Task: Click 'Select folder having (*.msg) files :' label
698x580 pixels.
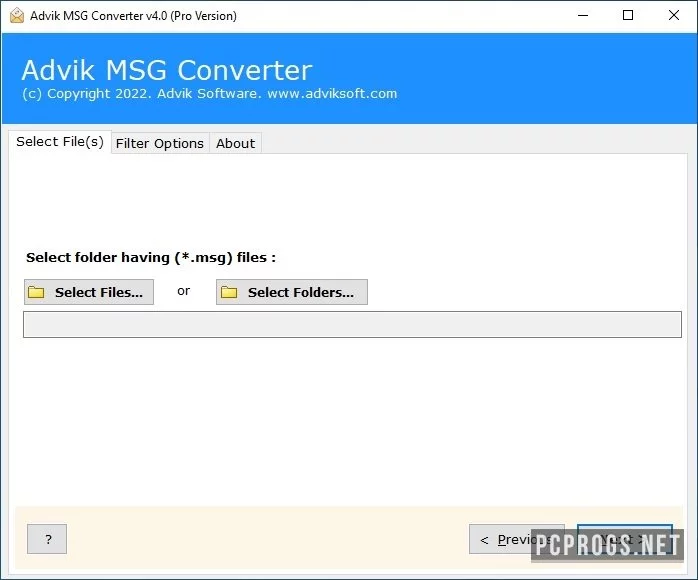Action: pos(151,257)
